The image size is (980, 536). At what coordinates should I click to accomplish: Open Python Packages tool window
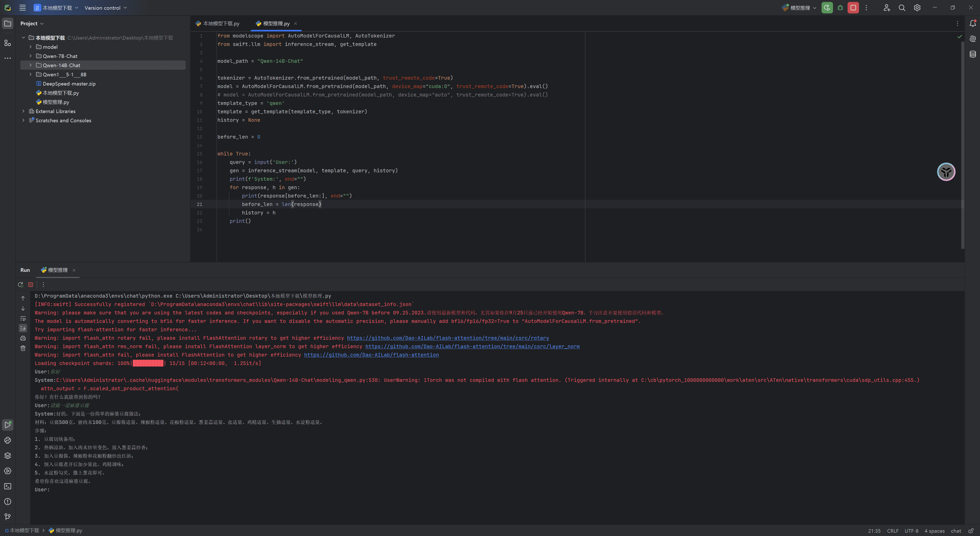coord(8,455)
